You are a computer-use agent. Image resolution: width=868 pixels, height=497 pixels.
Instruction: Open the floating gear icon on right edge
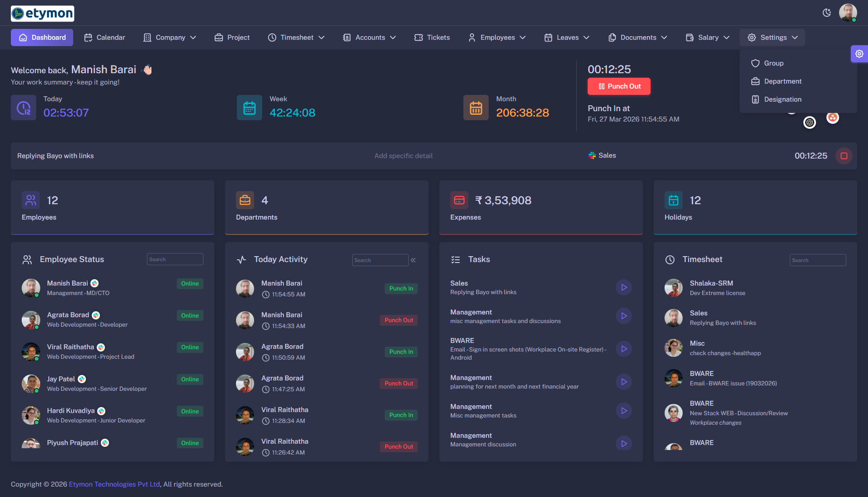[859, 54]
